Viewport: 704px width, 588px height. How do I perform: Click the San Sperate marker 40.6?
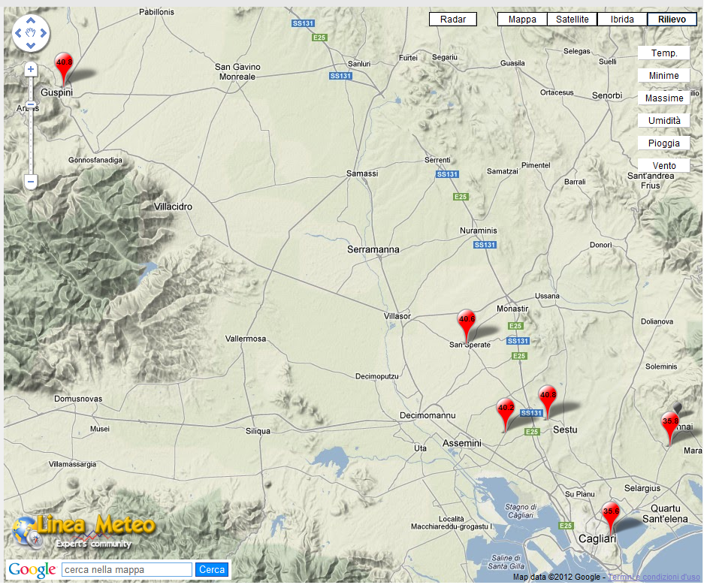(467, 321)
